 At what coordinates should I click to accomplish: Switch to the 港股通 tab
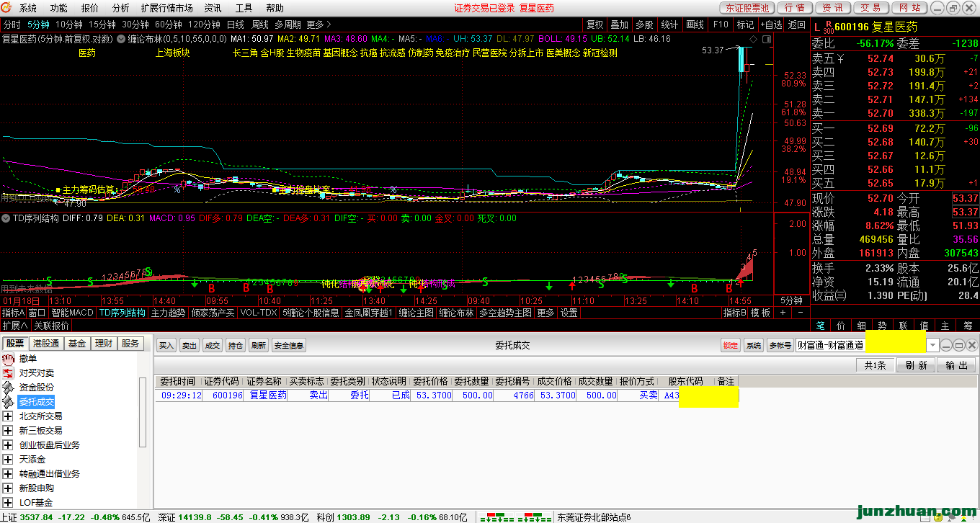click(47, 344)
